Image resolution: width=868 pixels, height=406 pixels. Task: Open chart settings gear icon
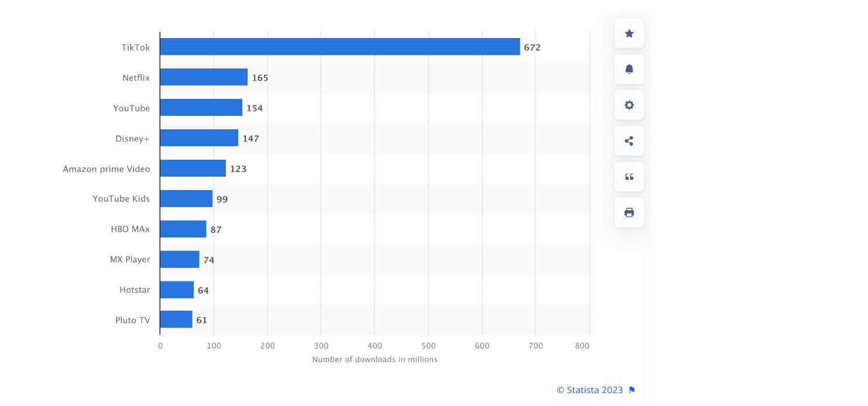[629, 105]
